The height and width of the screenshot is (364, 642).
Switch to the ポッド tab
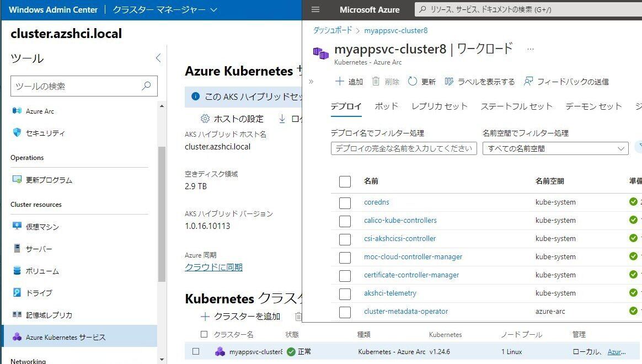386,106
